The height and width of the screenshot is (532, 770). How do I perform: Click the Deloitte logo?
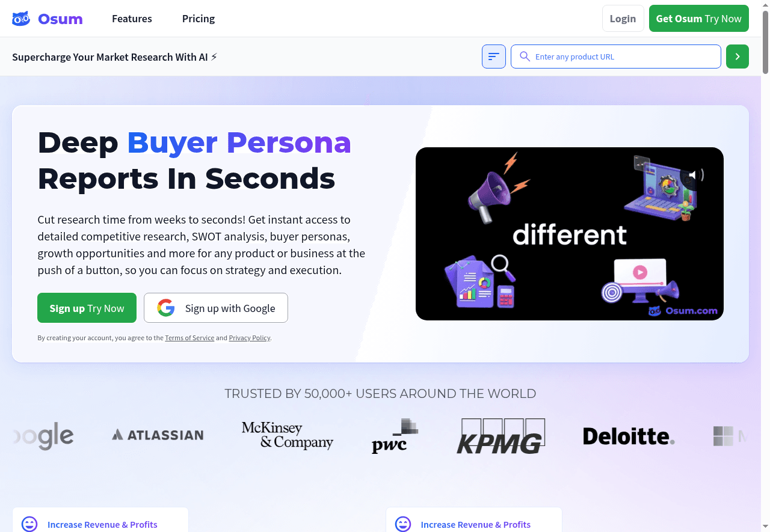[x=629, y=436]
